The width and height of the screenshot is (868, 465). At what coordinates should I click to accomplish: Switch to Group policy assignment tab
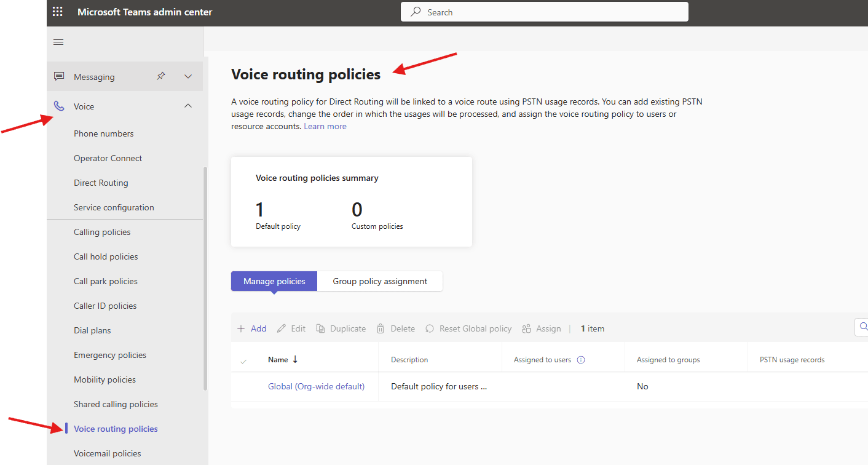[x=379, y=281]
